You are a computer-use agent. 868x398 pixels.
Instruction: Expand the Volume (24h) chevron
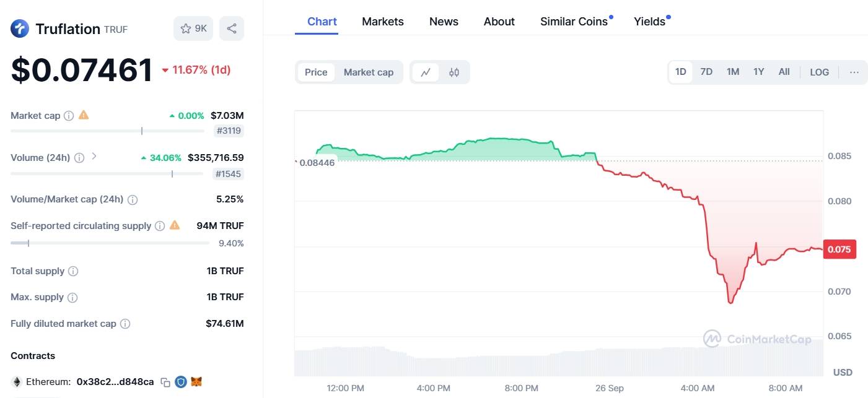coord(94,156)
